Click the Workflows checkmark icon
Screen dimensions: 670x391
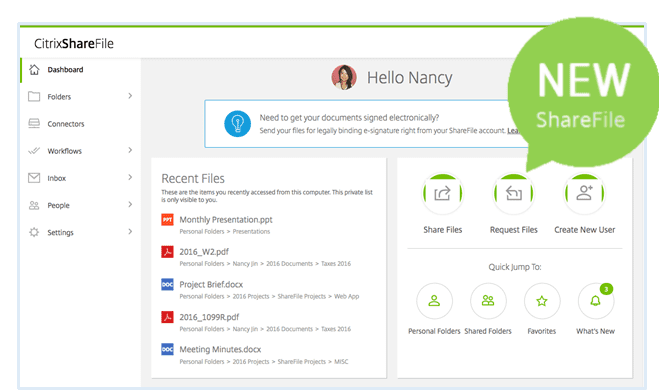(34, 151)
